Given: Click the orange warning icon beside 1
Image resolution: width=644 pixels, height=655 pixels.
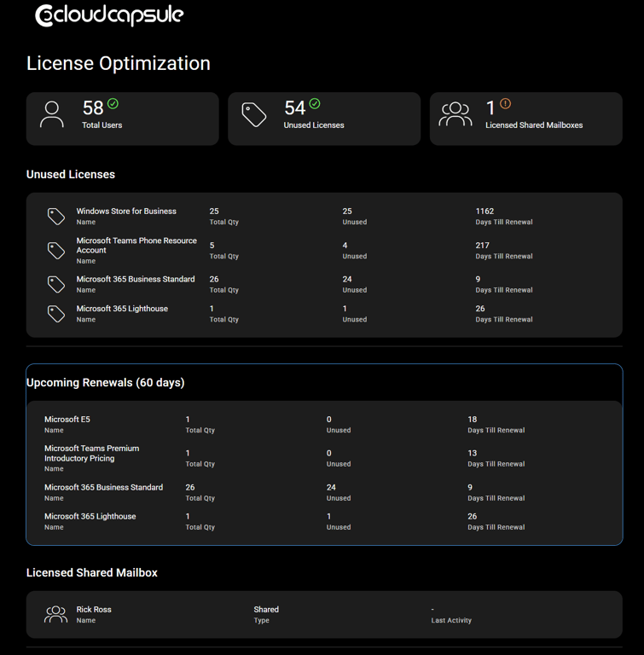Looking at the screenshot, I should click(505, 104).
